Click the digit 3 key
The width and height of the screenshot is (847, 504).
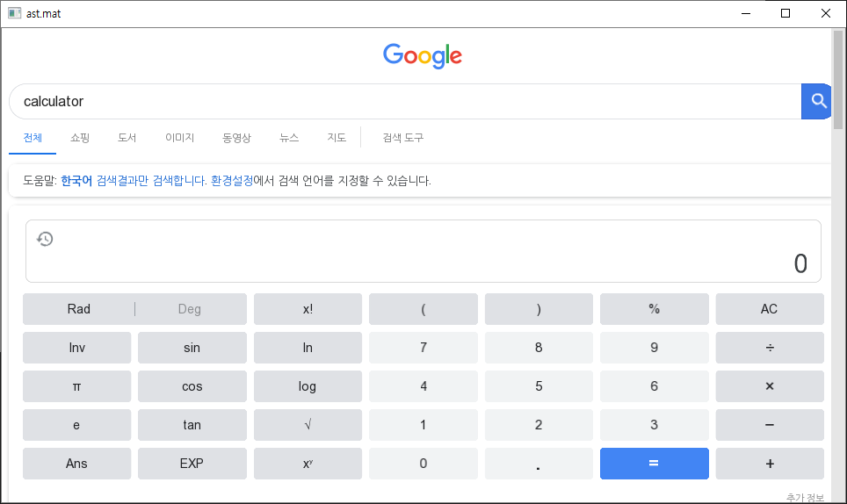(655, 425)
